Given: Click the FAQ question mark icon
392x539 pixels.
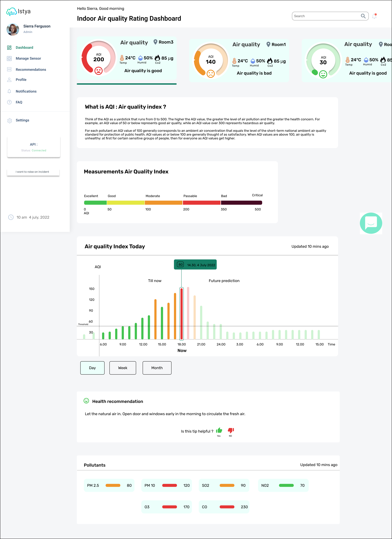Looking at the screenshot, I should (9, 102).
